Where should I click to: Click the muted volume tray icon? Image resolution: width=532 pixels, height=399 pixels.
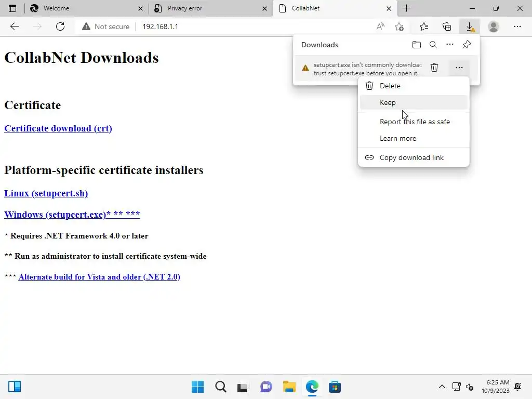470,387
